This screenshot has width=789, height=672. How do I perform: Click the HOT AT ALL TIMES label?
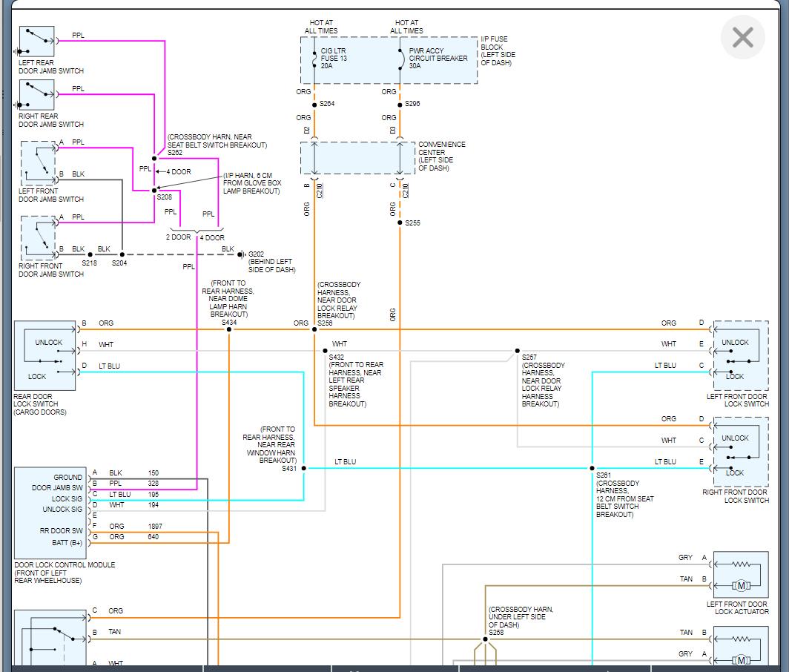[323, 27]
